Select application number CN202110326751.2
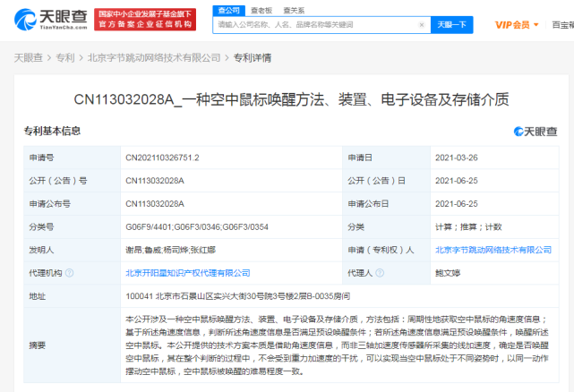The image size is (574, 392). click(162, 158)
